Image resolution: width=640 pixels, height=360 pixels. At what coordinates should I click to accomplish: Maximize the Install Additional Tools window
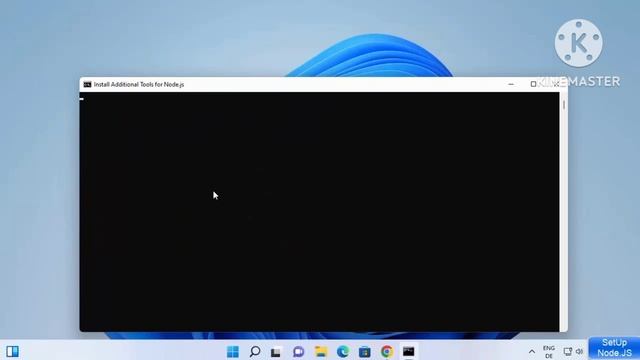tap(533, 84)
